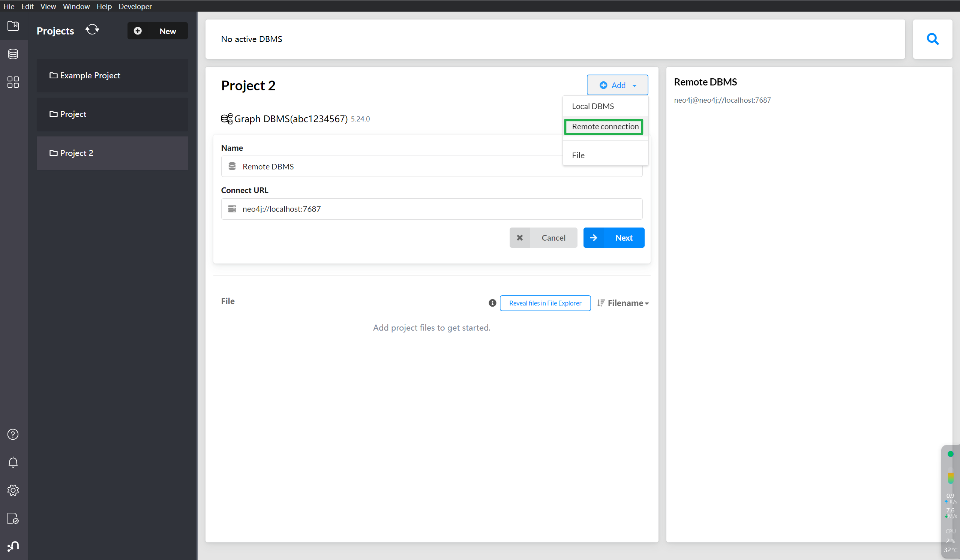Click the plus icon in the New button
The image size is (960, 560).
(x=138, y=31)
